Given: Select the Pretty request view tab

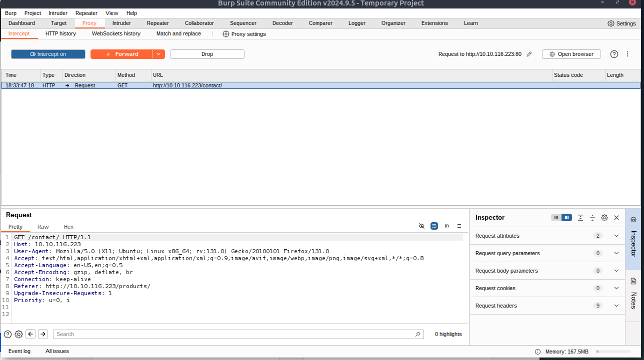Looking at the screenshot, I should (x=15, y=227).
